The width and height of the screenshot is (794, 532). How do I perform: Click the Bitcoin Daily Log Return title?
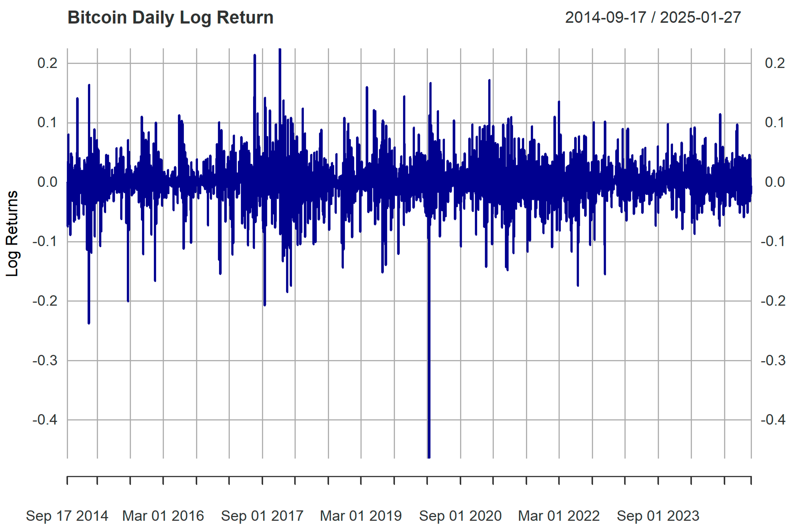click(170, 18)
